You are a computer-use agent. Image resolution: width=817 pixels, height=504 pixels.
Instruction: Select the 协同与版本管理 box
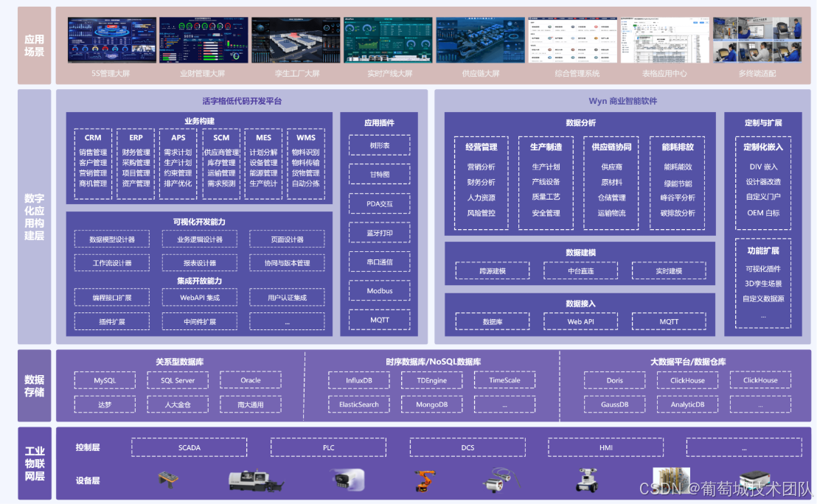pos(287,263)
